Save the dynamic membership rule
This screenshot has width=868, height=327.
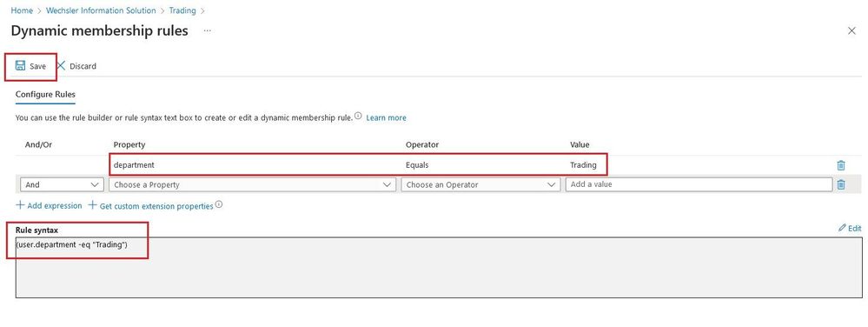tap(31, 66)
